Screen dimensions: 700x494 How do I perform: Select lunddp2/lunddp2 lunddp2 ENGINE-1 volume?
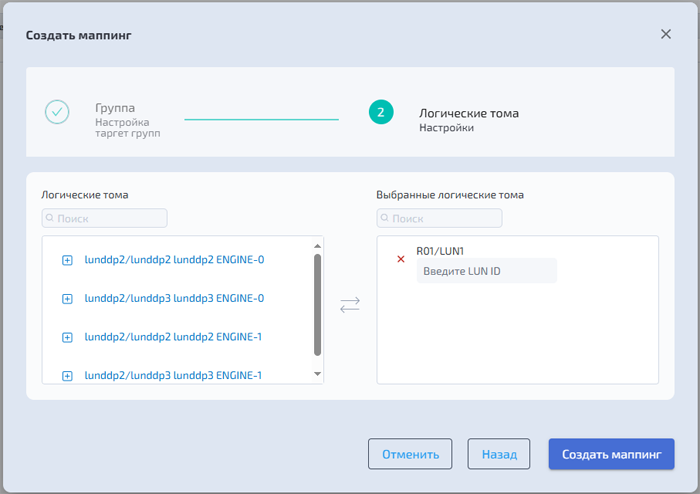173,337
